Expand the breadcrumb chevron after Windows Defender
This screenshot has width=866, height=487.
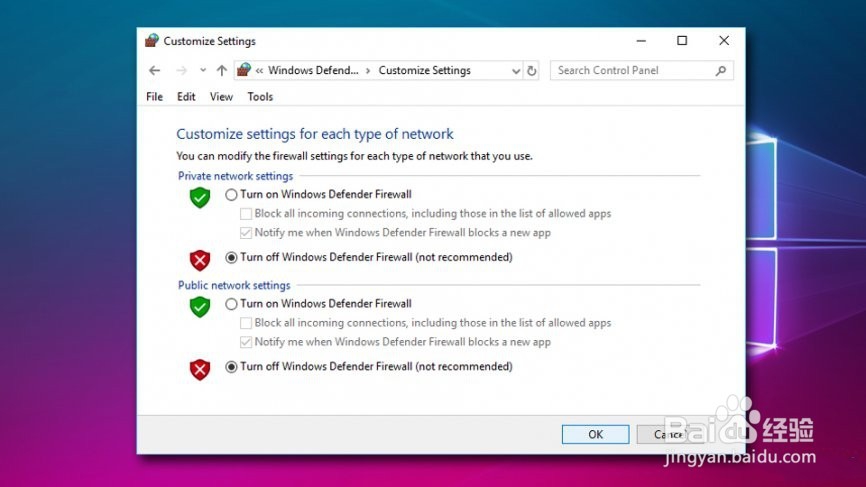[368, 71]
